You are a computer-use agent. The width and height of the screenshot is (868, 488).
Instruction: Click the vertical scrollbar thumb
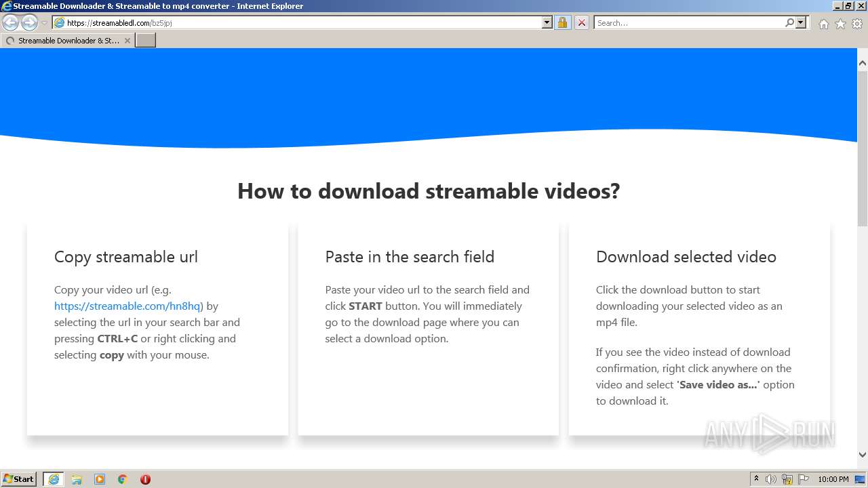[x=863, y=149]
